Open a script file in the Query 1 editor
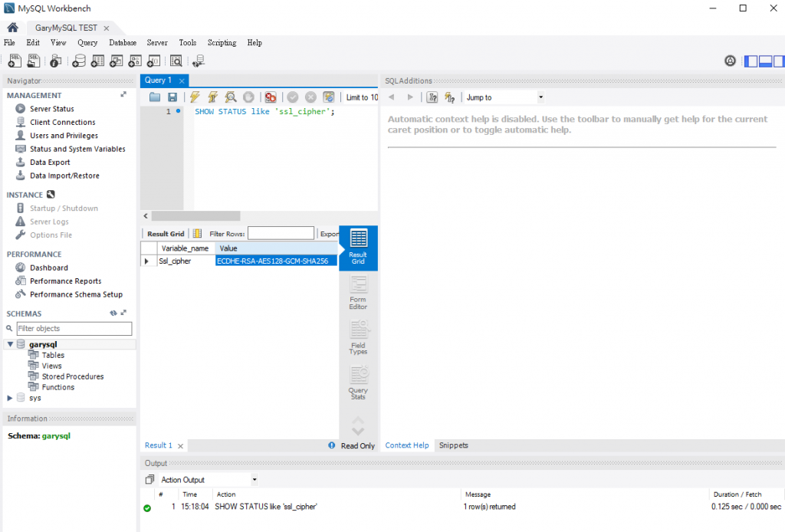This screenshot has width=785, height=532. (155, 97)
